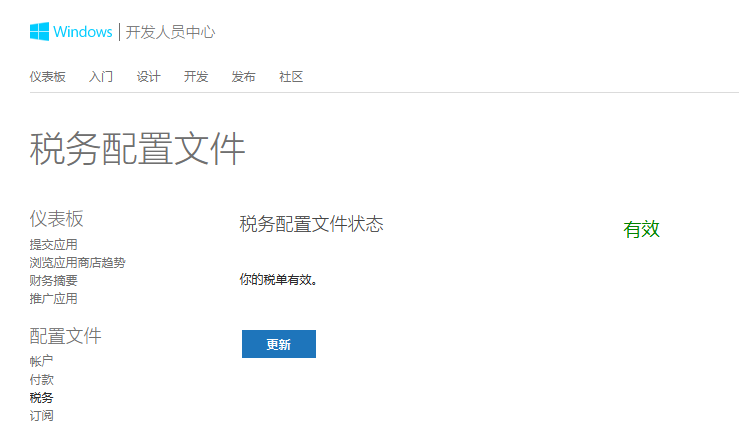Click the Windows logo icon
This screenshot has height=442, width=739.
coord(39,32)
